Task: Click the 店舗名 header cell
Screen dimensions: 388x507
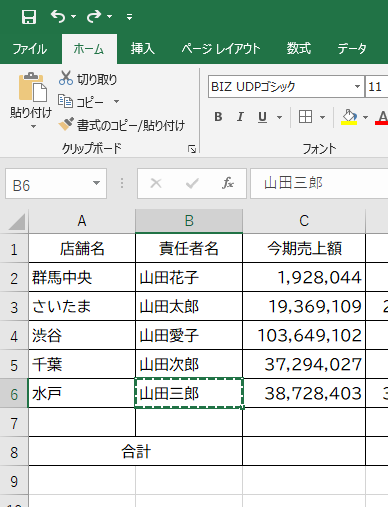Action: [x=82, y=248]
